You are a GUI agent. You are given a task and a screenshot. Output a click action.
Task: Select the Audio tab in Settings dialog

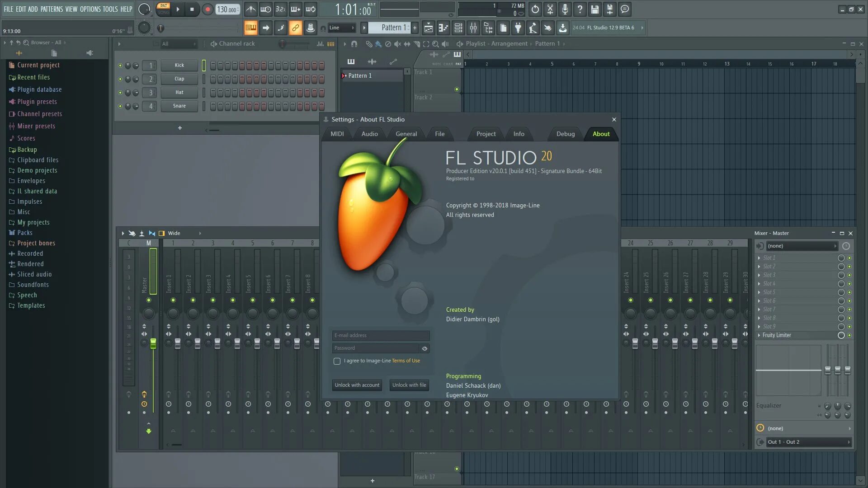tap(369, 133)
